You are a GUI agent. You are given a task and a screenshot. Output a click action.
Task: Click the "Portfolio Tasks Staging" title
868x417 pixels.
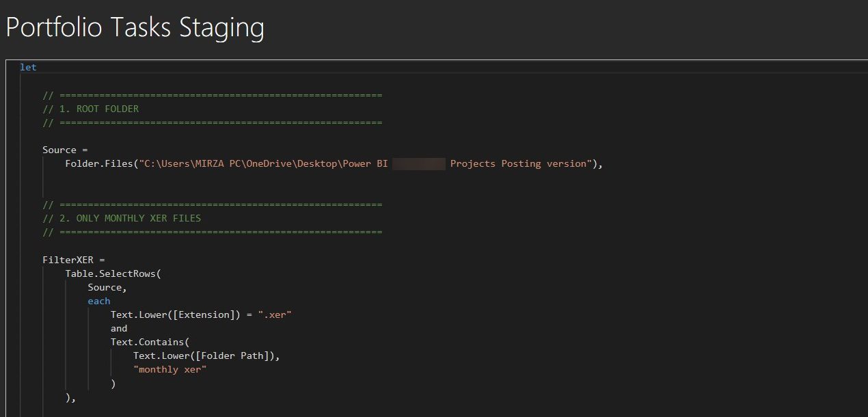pos(135,28)
